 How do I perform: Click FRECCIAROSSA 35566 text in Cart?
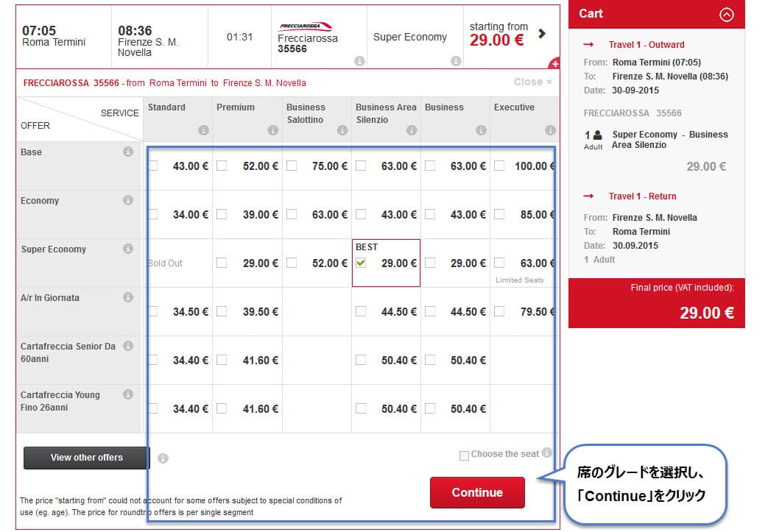(x=633, y=113)
